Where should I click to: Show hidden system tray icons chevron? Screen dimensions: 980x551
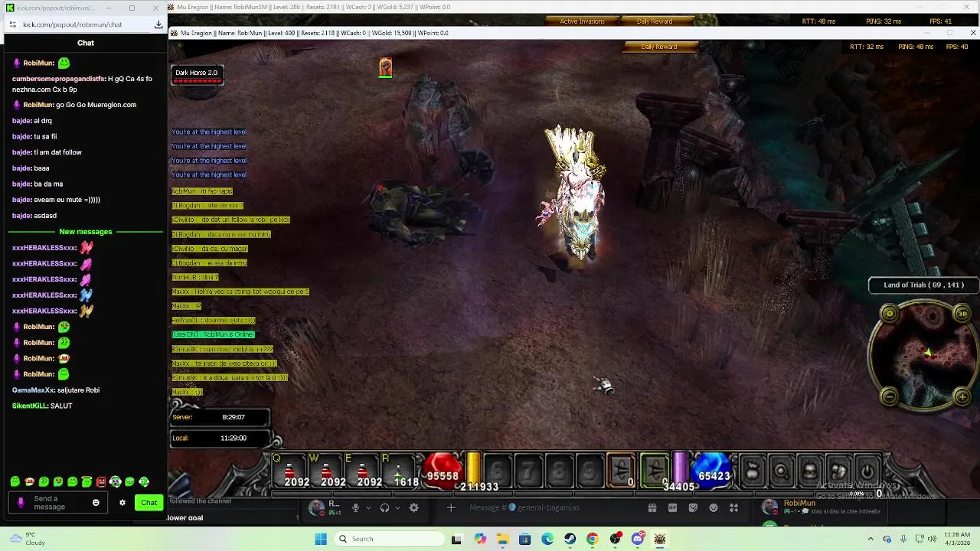coord(870,539)
